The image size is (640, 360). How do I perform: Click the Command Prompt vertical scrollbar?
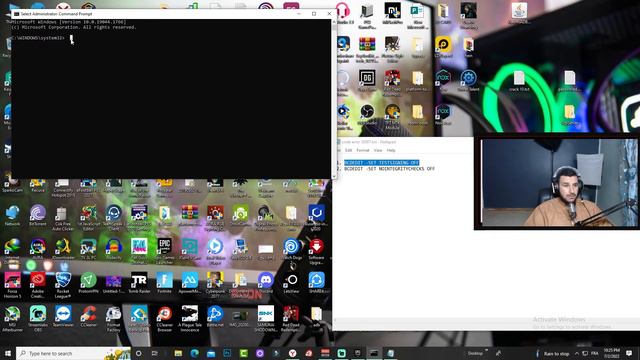coord(334,98)
